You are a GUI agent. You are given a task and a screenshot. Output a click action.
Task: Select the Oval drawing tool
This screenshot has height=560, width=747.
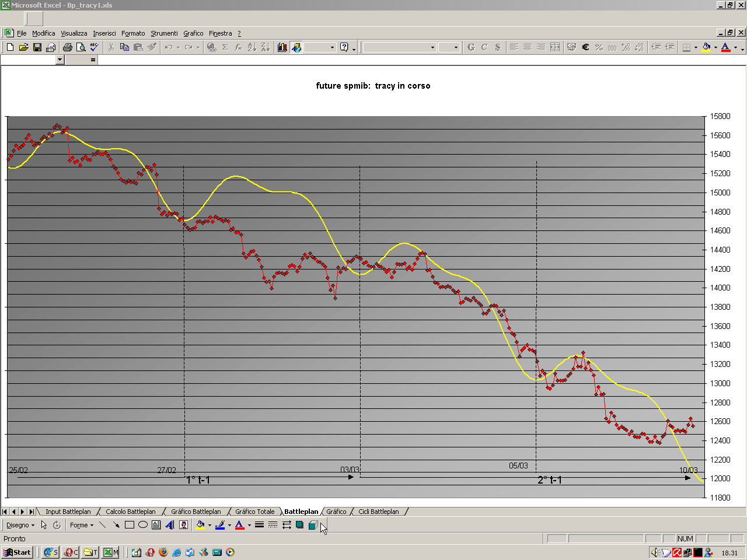(x=143, y=525)
